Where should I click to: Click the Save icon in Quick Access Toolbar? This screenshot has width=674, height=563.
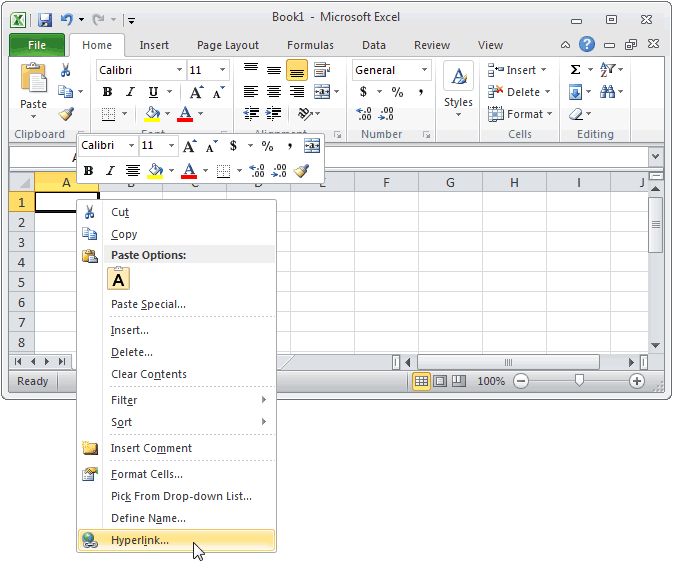(x=45, y=20)
